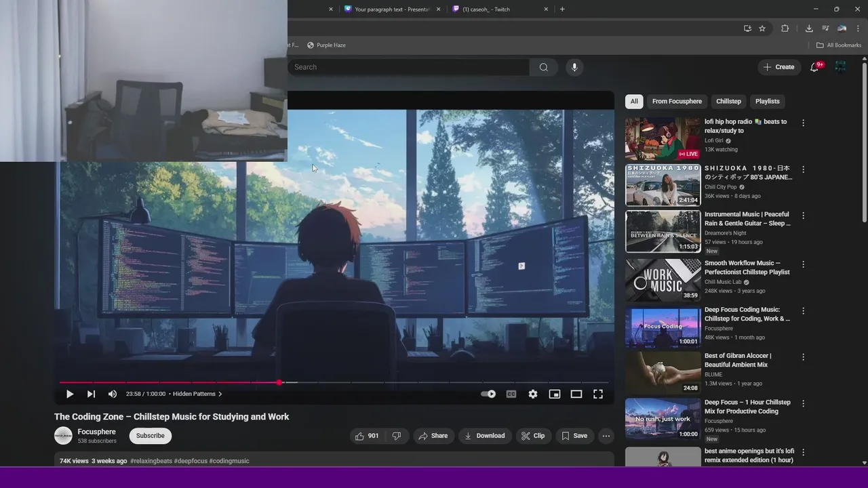Open Deep Focus Coding Music thumbnail
This screenshot has width=868, height=488.
coord(663,327)
